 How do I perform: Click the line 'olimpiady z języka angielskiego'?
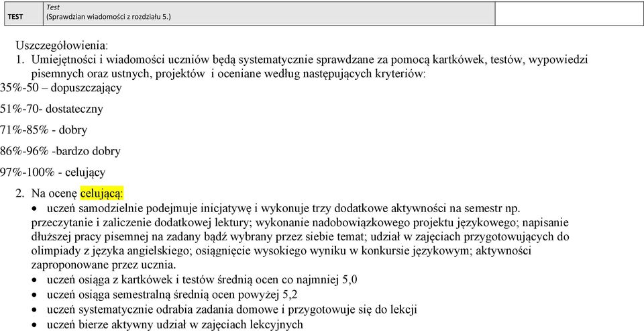click(281, 251)
